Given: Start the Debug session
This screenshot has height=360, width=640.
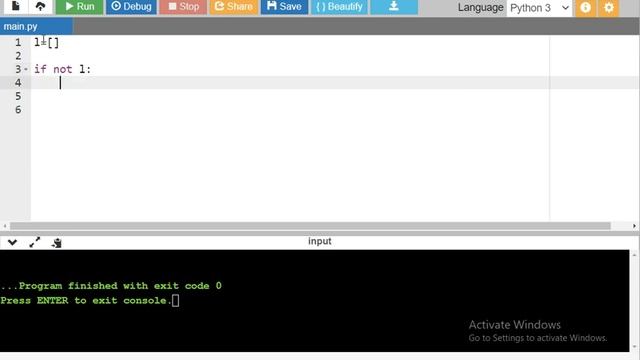Looking at the screenshot, I should pyautogui.click(x=131, y=7).
